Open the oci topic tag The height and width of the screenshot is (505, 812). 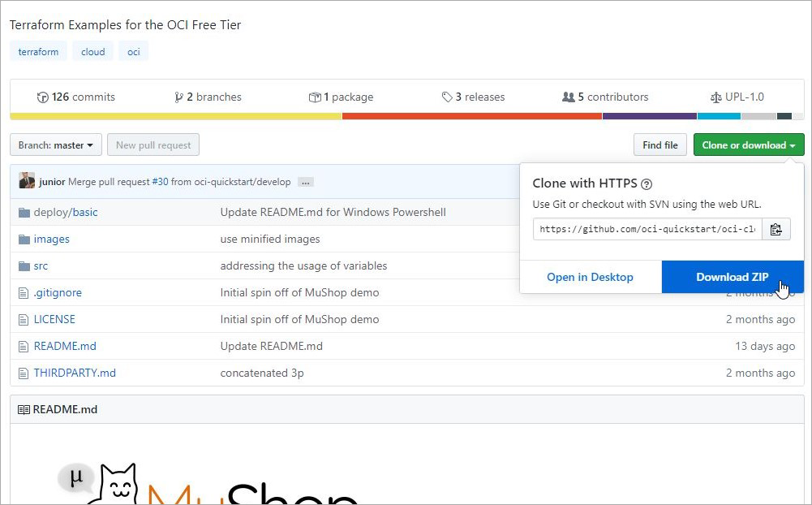point(134,51)
